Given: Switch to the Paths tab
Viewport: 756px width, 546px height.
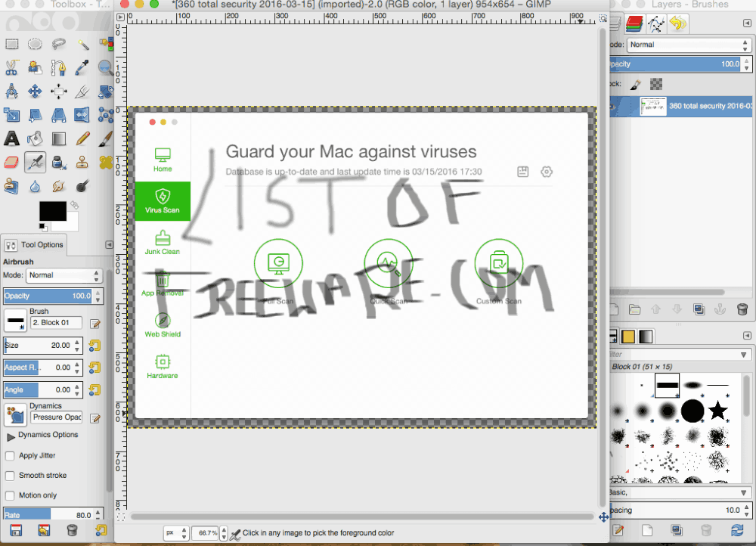Looking at the screenshot, I should tap(656, 23).
